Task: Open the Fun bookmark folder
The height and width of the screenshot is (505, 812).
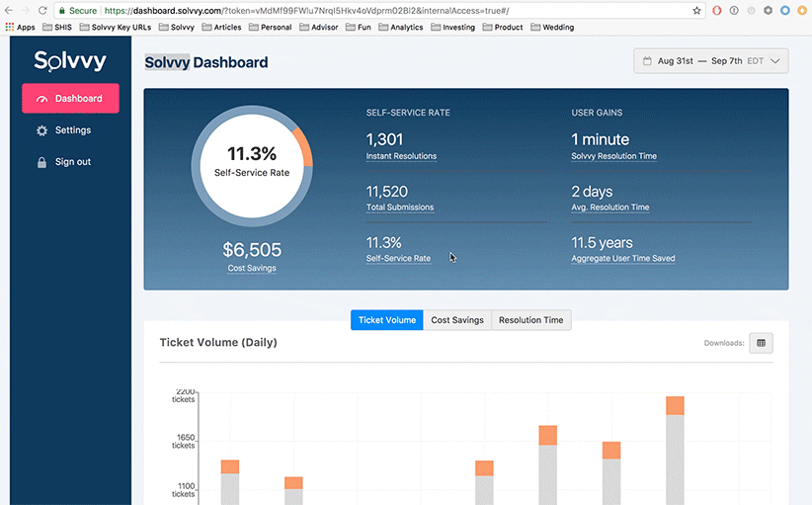Action: click(x=359, y=27)
